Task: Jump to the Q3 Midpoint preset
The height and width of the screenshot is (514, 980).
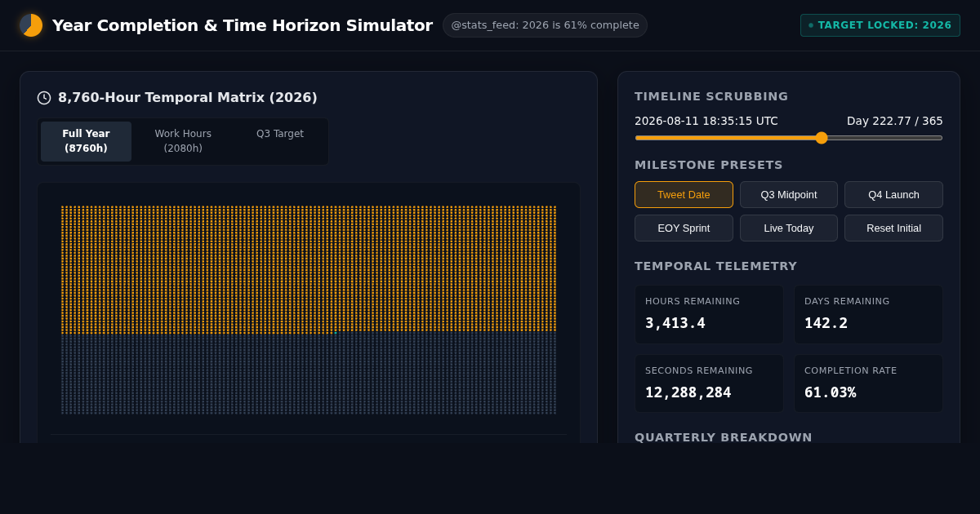Action: point(789,195)
